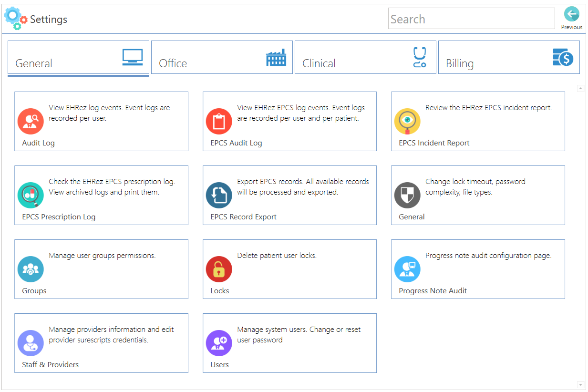Viewport: 588px width, 392px height.
Task: Click "Manage providers information" description text
Action: tap(111, 335)
